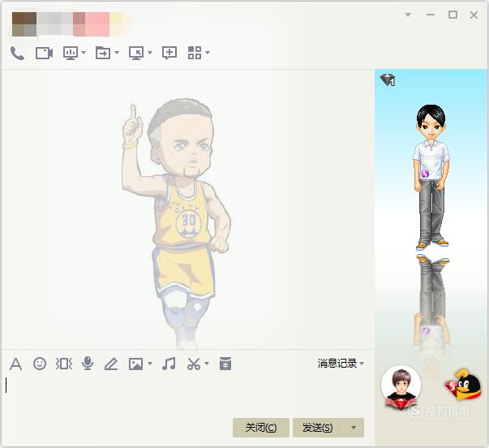Expand the send file options arrow
Screen dimensions: 489x448
pyautogui.click(x=117, y=53)
